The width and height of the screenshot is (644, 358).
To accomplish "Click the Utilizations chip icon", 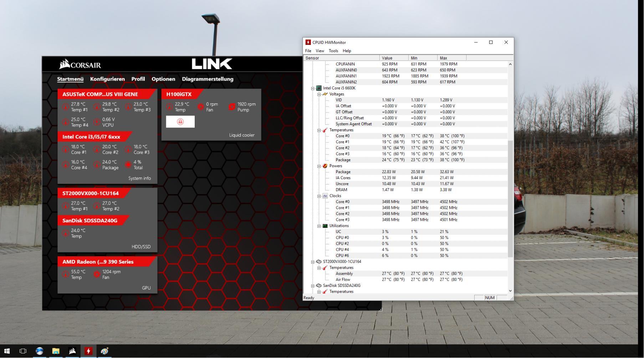I will pos(325,226).
